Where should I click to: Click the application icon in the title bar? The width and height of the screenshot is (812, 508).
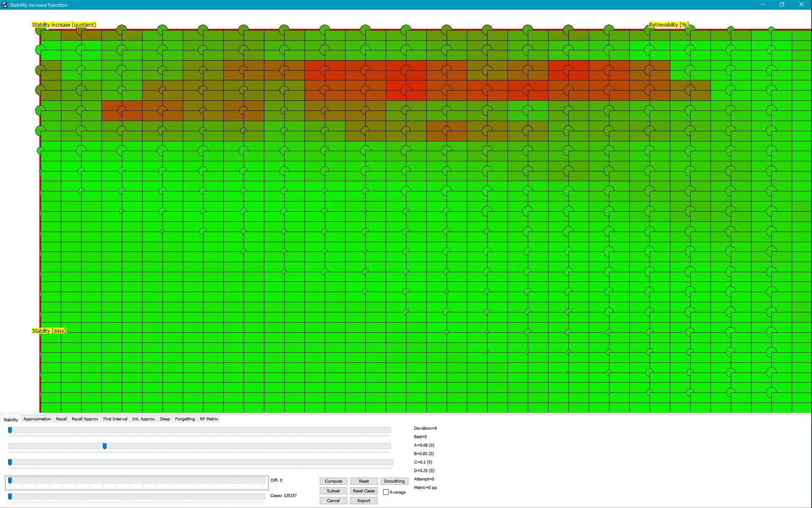(x=4, y=5)
